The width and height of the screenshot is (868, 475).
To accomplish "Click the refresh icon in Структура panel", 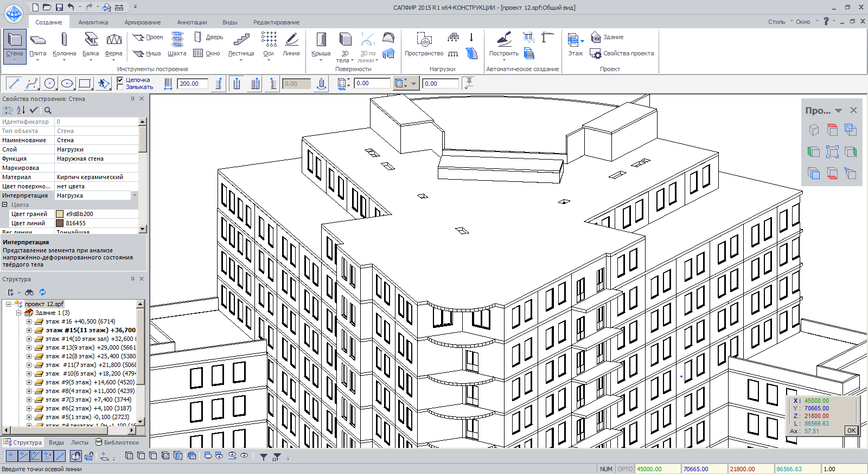I will tap(42, 292).
